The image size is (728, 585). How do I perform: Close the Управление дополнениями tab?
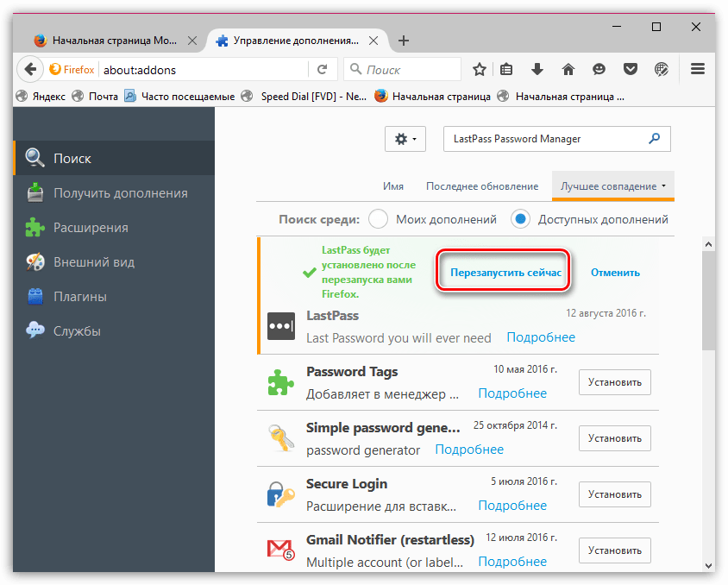[373, 41]
